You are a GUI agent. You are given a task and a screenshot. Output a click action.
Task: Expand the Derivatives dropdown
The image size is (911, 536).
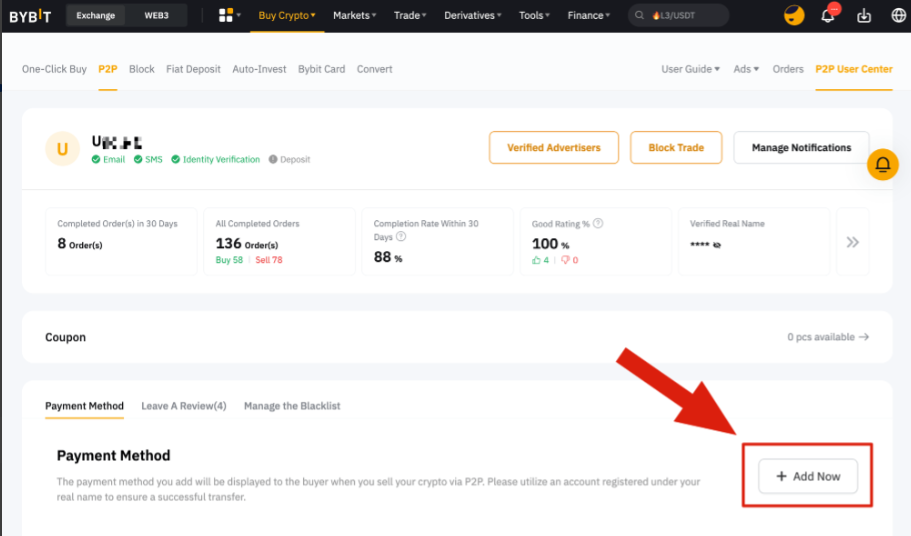[472, 16]
